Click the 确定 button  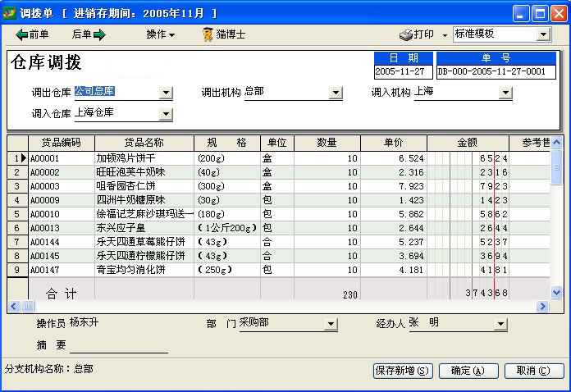(468, 370)
